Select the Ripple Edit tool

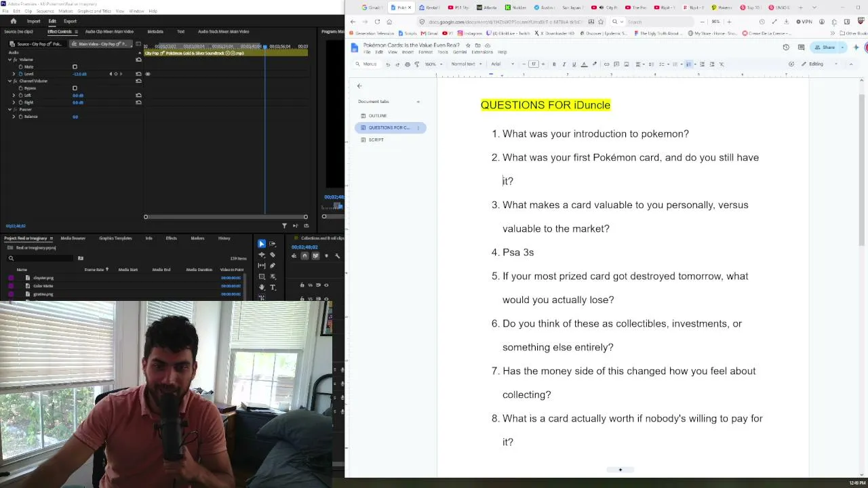(x=262, y=255)
